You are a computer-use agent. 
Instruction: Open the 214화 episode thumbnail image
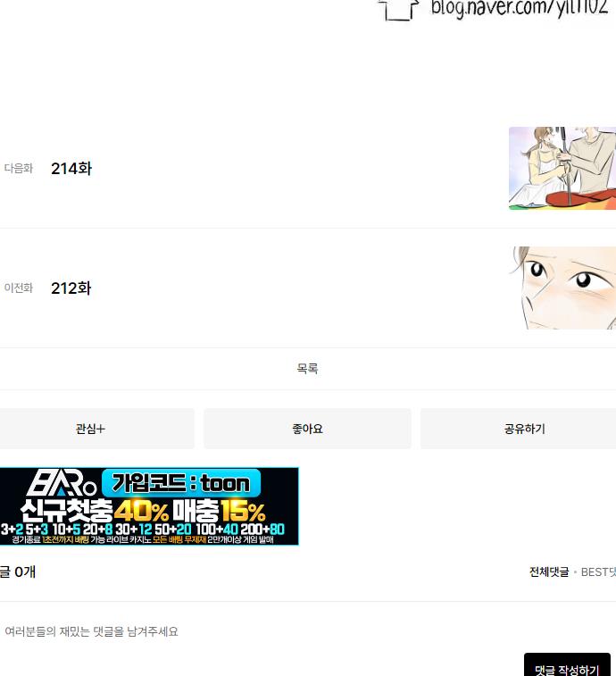coord(562,168)
